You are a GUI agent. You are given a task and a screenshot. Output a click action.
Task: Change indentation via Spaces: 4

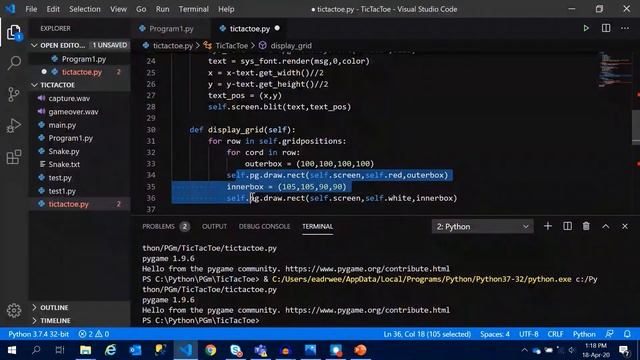pyautogui.click(x=495, y=334)
